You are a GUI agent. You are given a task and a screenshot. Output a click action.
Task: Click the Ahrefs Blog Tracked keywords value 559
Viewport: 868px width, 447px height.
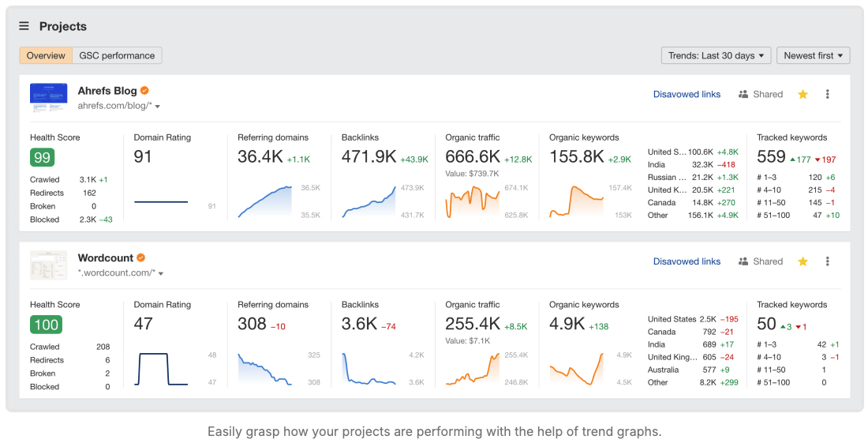(x=771, y=156)
